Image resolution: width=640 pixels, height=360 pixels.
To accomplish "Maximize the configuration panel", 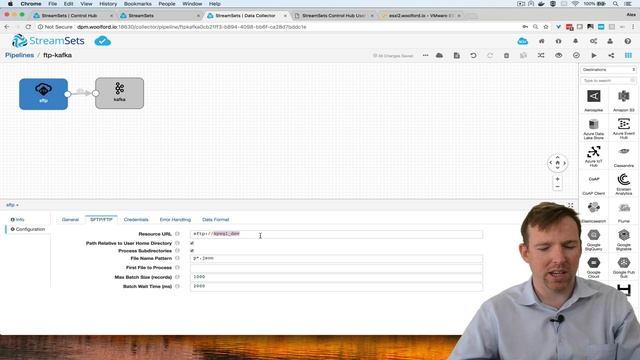I will coord(571,205).
